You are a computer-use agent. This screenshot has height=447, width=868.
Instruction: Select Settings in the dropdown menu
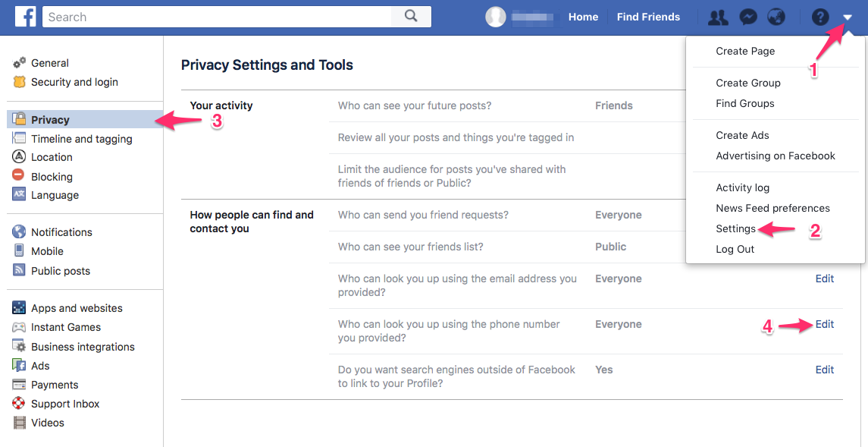735,228
